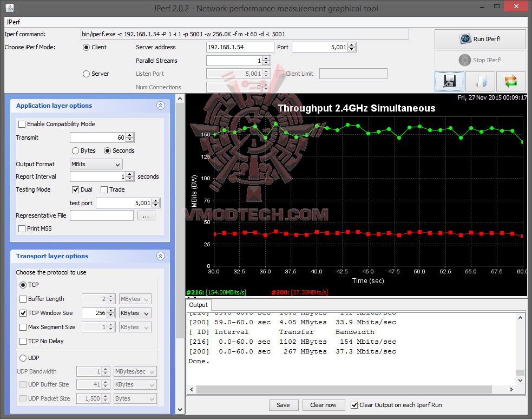Collapse Application layer options panel
This screenshot has width=532, height=419.
coord(161,106)
